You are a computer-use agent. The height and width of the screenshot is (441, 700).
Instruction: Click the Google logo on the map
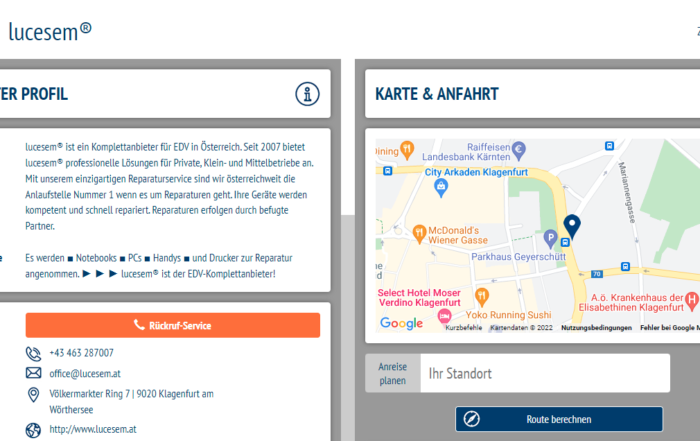click(x=401, y=323)
